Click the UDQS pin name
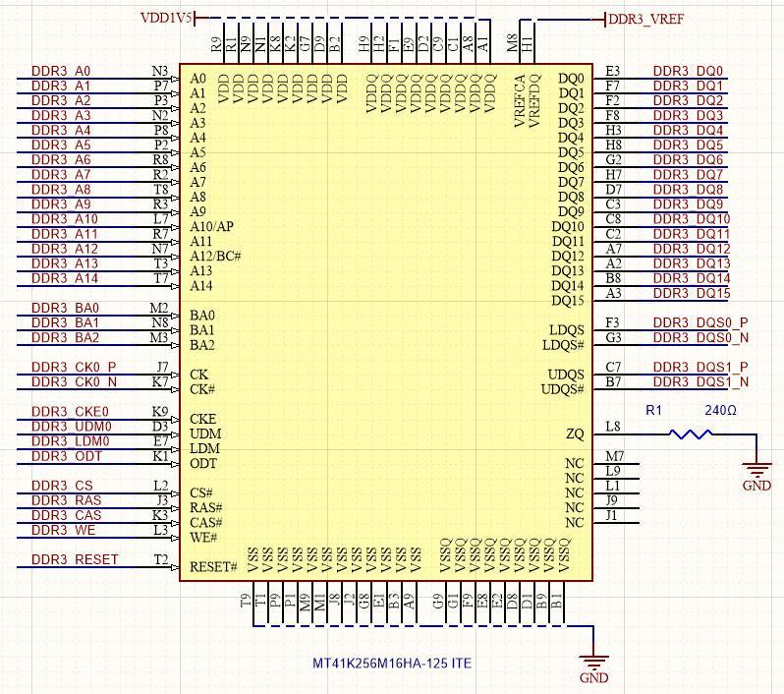This screenshot has height=694, width=784. tap(566, 375)
